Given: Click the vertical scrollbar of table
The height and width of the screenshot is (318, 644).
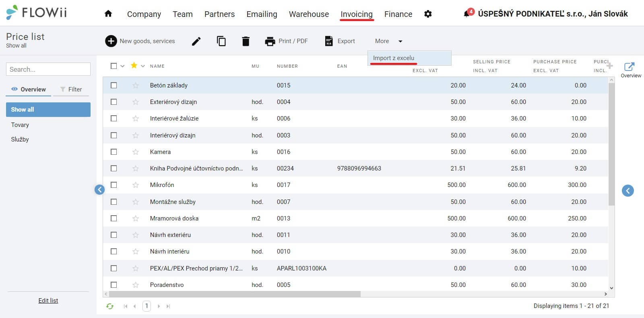Looking at the screenshot, I should (611, 144).
